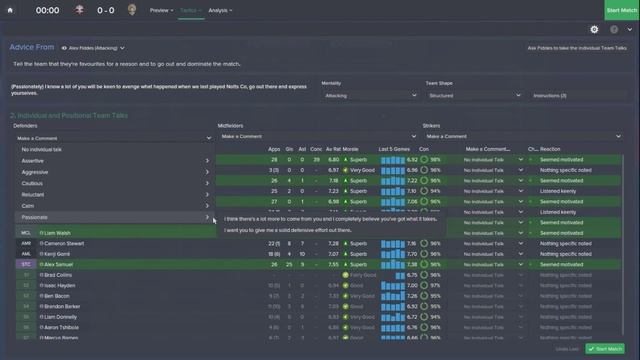Click the away team crest badge

click(x=131, y=10)
